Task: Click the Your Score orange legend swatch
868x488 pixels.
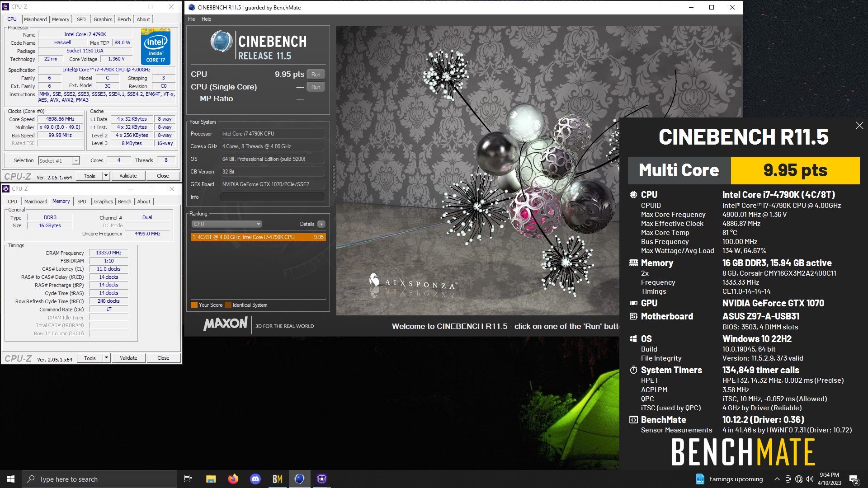Action: click(x=194, y=305)
